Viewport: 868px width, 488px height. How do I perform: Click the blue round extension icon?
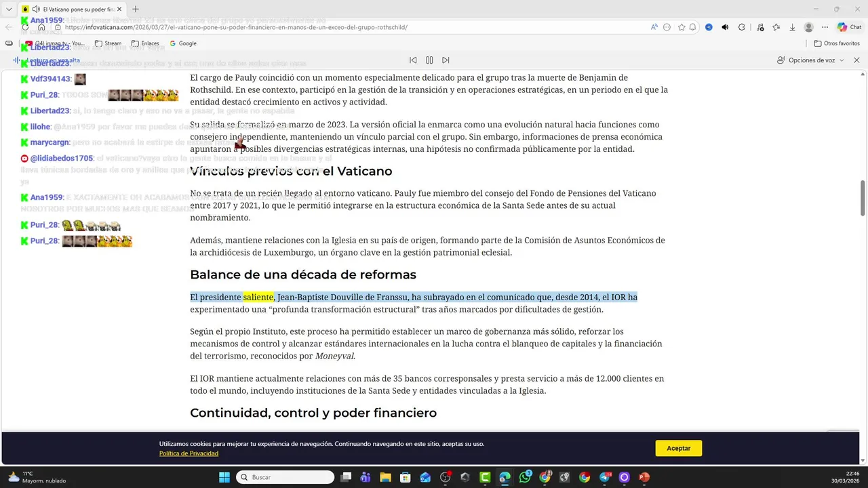pos(709,27)
